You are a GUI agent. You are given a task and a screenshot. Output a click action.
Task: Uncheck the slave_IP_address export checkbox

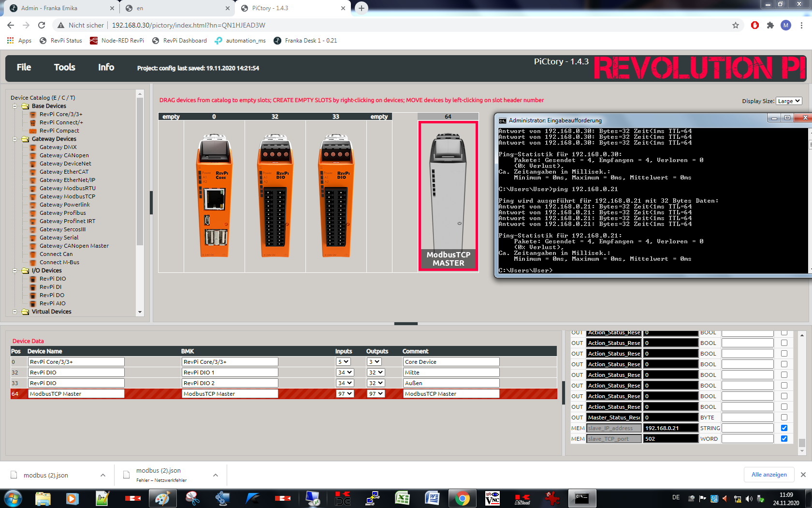pos(784,428)
